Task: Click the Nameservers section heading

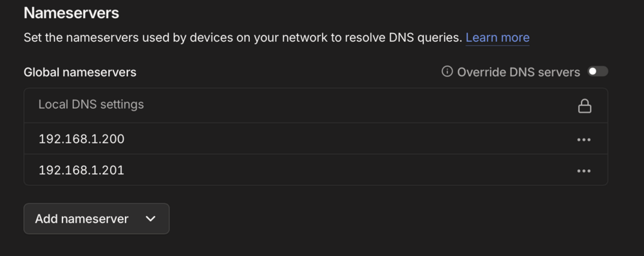Action: [x=71, y=13]
